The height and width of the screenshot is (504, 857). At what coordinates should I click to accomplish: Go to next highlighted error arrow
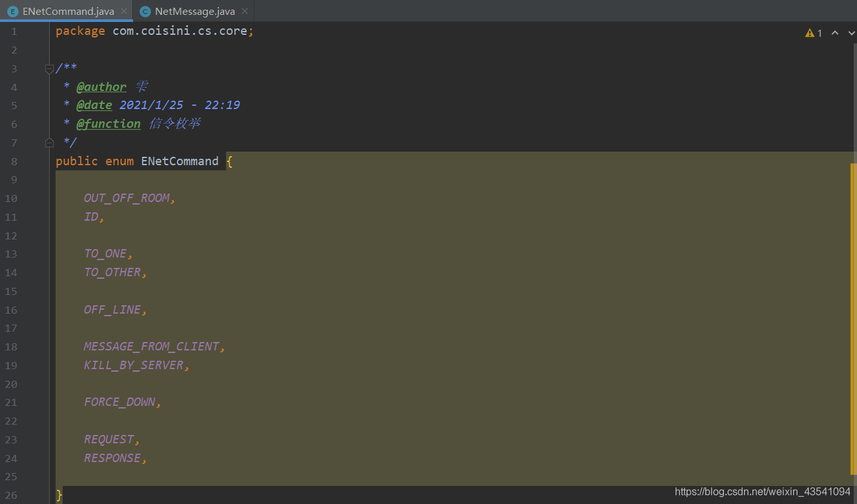click(x=851, y=33)
